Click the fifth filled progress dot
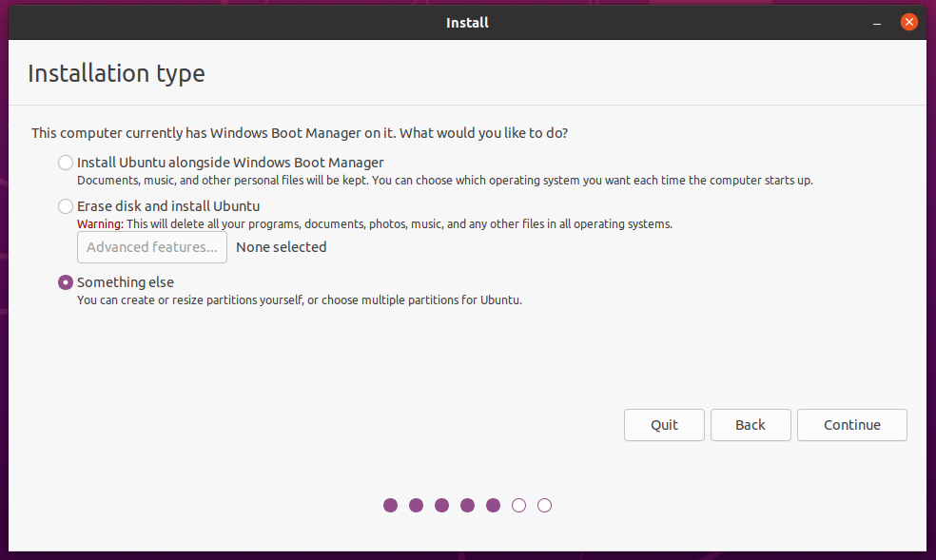Screen dimensions: 936x560 point(493,505)
